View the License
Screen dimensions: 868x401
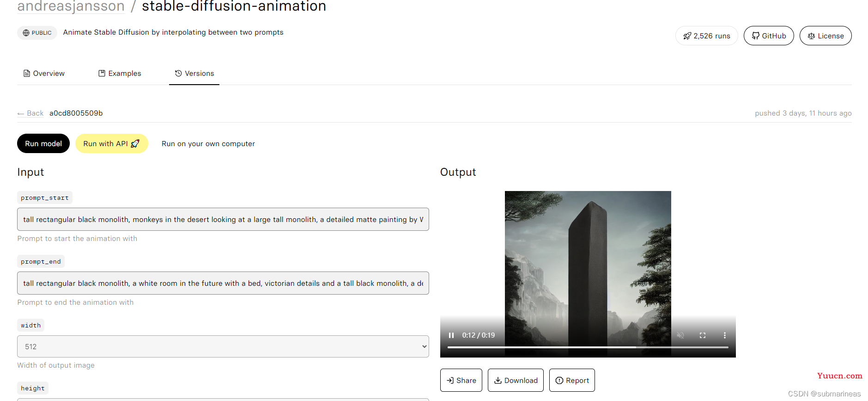coord(826,36)
